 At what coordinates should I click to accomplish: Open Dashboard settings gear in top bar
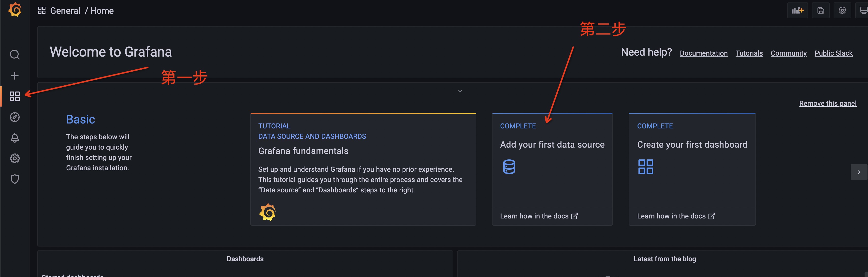[x=842, y=11]
